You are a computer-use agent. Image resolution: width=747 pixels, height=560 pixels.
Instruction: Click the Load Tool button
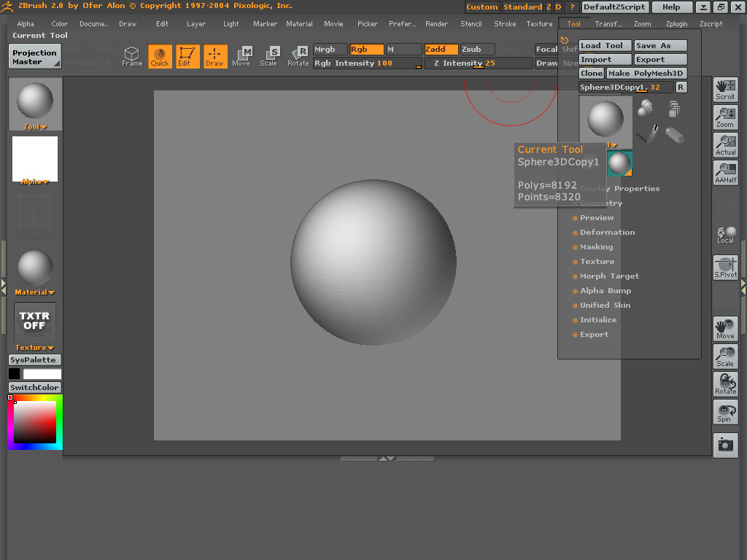point(605,46)
